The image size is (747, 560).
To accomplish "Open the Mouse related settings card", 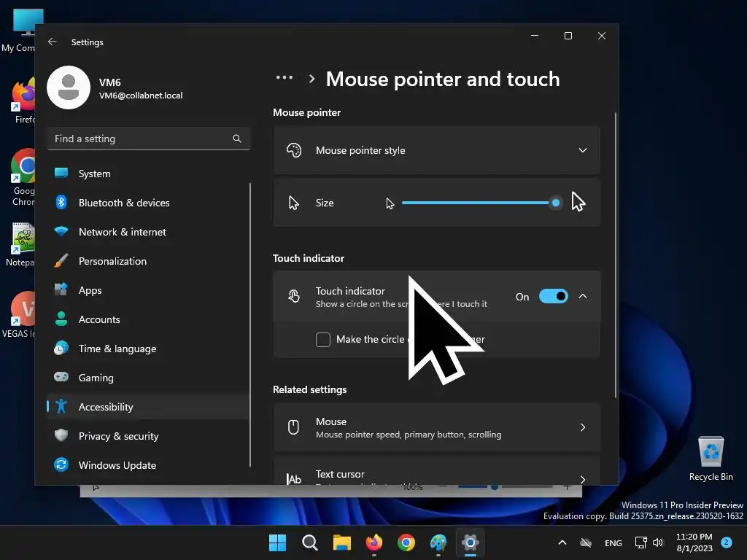I will [x=437, y=427].
